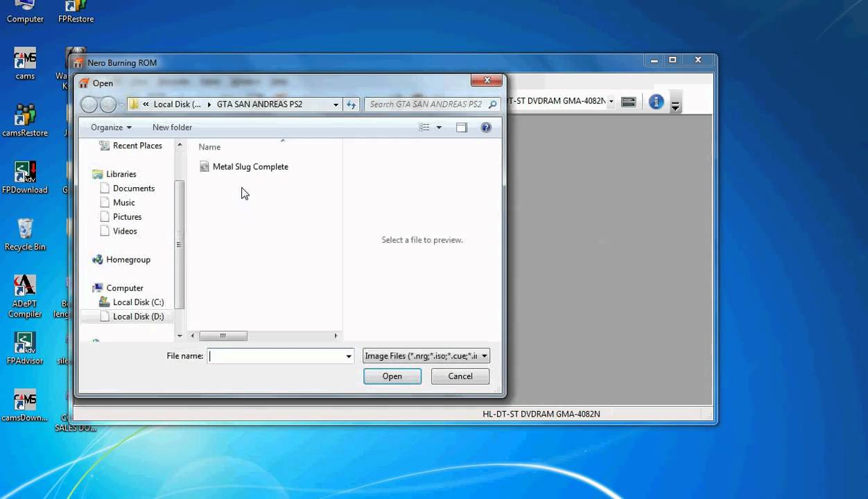Viewport: 868px width, 499px height.
Task: Select Recent Places in the navigation pane
Action: pos(137,146)
